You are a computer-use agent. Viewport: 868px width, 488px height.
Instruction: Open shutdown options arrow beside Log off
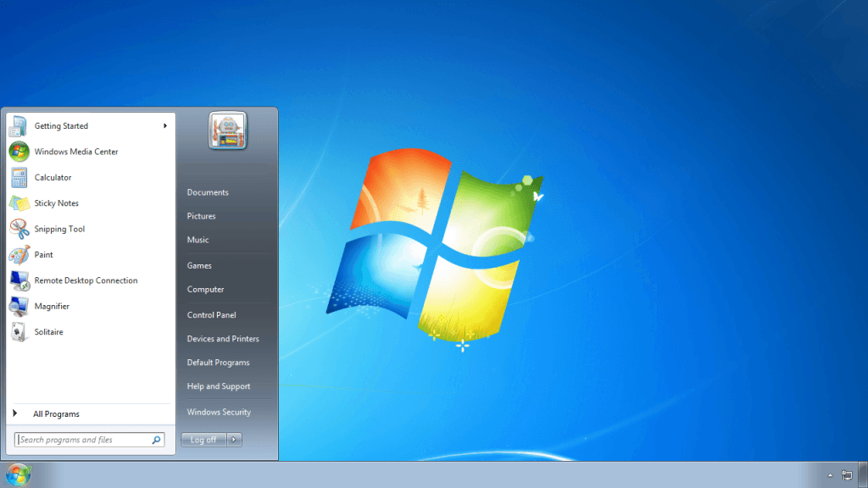(x=234, y=440)
